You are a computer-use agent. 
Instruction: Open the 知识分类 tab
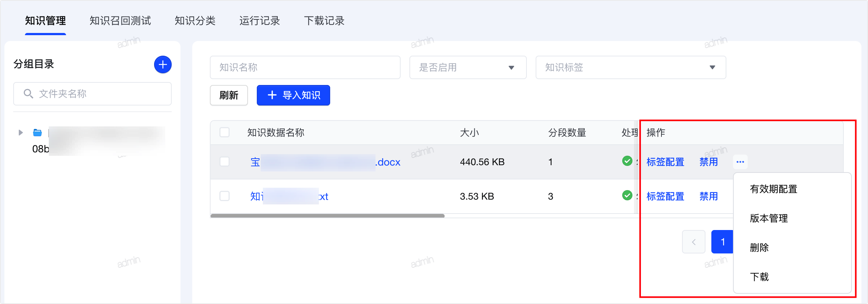pyautogui.click(x=195, y=21)
